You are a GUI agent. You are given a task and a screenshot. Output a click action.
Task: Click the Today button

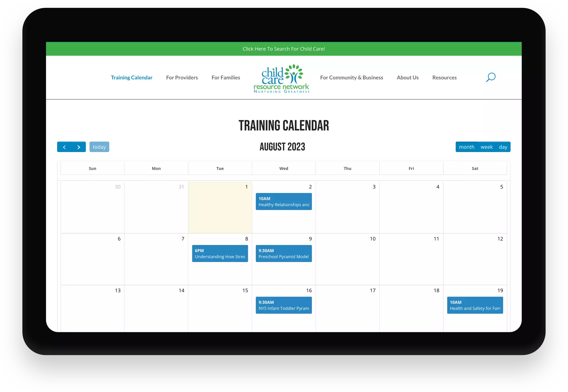coord(99,147)
